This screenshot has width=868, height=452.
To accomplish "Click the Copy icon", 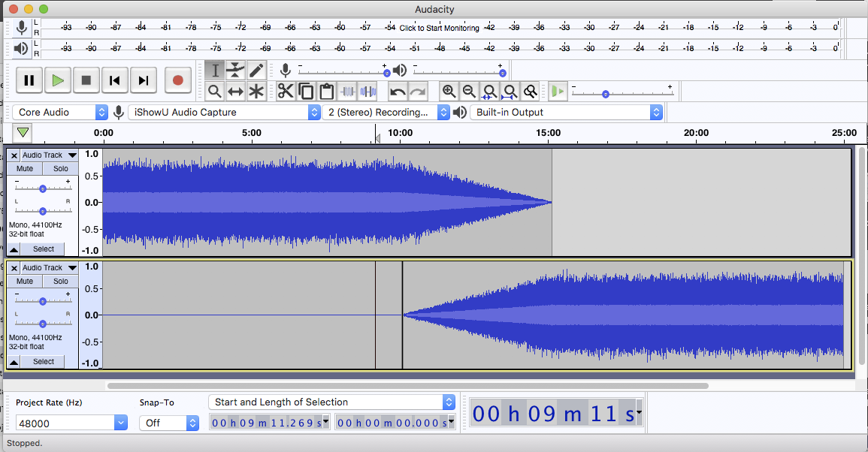I will point(306,92).
